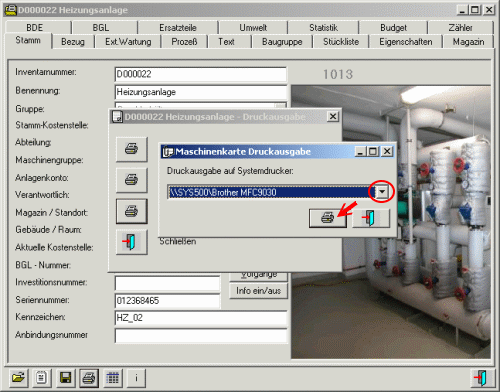Click the Seriennummer field with 012368465

click(167, 301)
